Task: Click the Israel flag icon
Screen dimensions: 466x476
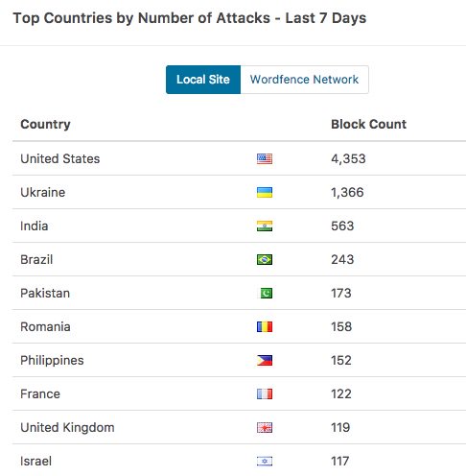Action: pos(265,461)
